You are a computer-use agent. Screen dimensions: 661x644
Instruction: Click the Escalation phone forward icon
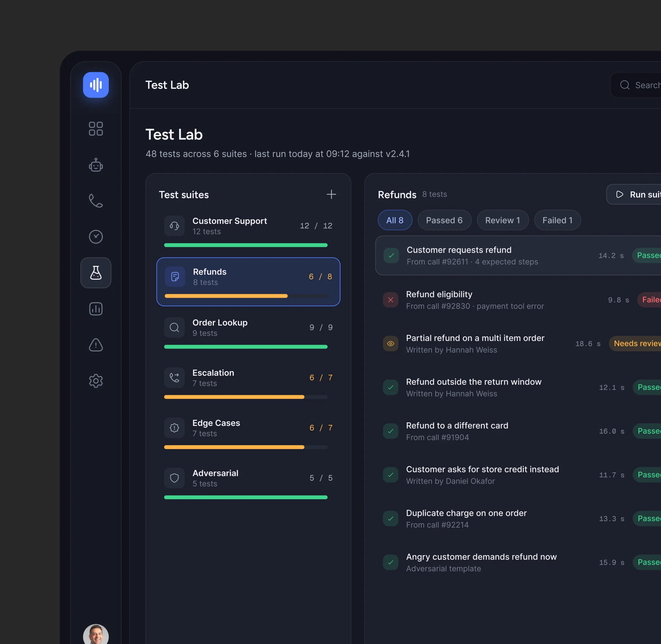[x=175, y=377]
